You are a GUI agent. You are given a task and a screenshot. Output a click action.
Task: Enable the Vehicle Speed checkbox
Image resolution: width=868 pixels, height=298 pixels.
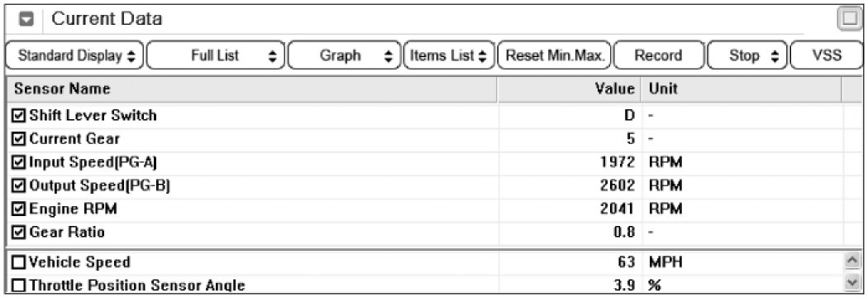click(18, 262)
